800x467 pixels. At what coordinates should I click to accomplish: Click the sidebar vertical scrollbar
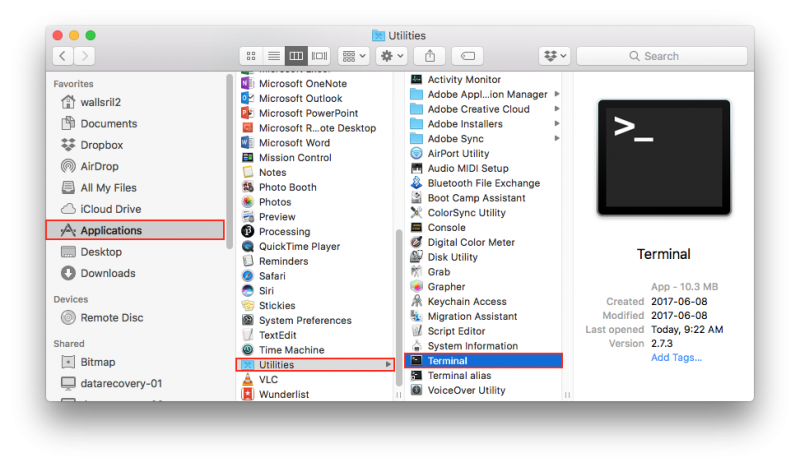(x=229, y=162)
